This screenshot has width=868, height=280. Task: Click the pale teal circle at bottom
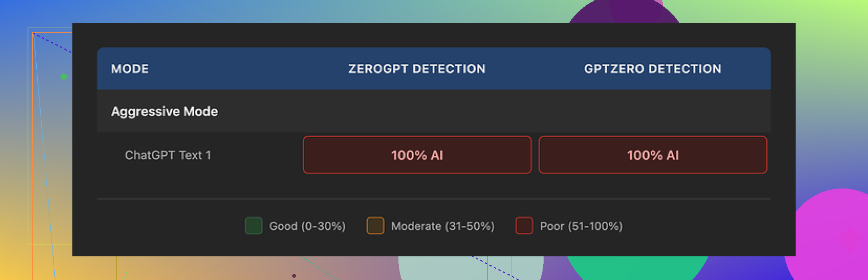[470, 268]
